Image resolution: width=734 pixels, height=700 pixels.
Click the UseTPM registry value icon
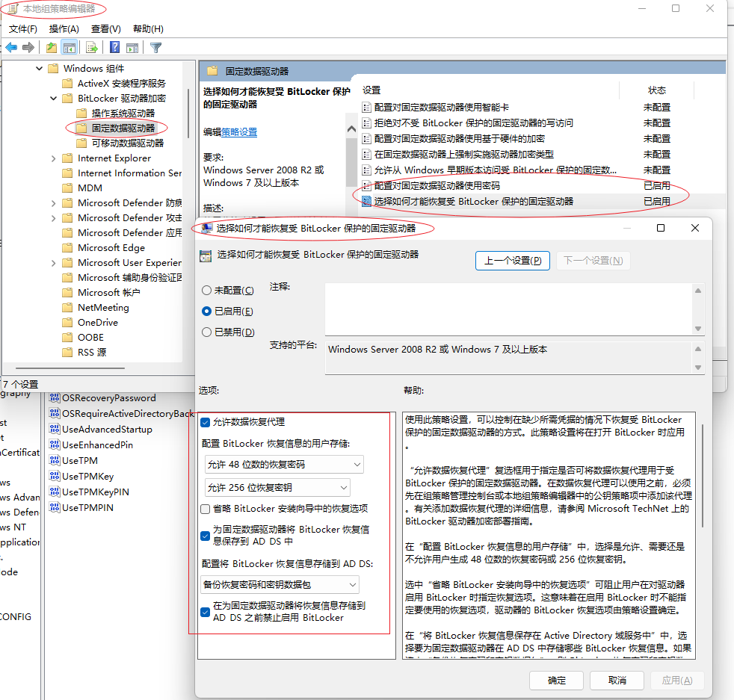point(55,460)
